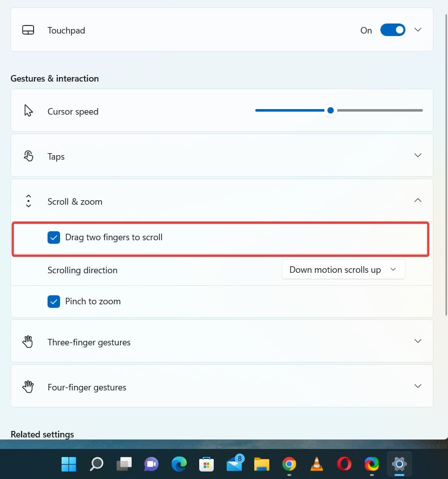Open Windows Search from the taskbar
Image resolution: width=448 pixels, height=479 pixels.
coord(96,464)
